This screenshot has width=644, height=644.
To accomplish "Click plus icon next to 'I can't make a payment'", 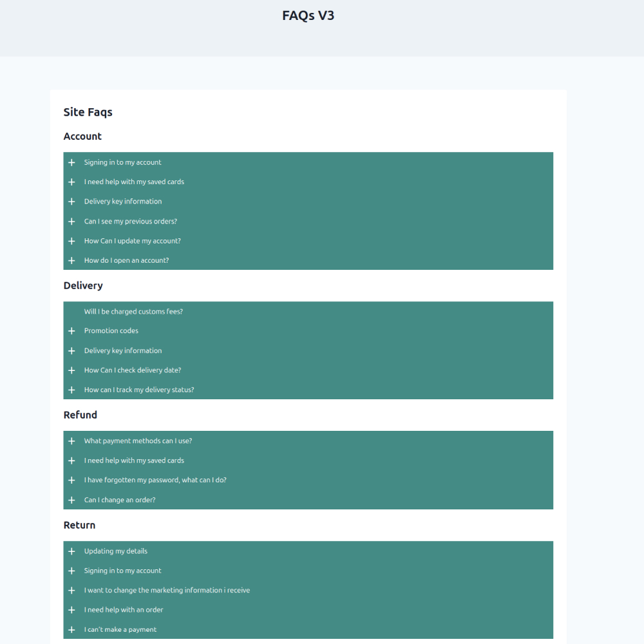I will [x=71, y=630].
